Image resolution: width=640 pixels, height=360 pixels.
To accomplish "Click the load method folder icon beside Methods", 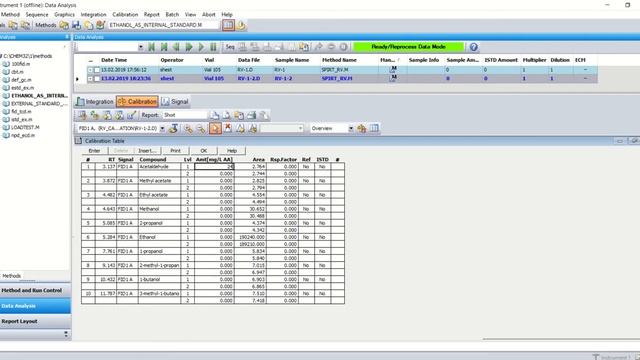I will pos(64,25).
